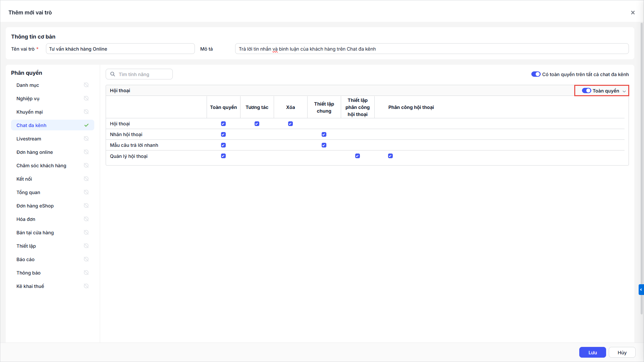Uncheck Toàn quyền for Hội thoại row
This screenshot has width=644, height=362.
click(223, 124)
